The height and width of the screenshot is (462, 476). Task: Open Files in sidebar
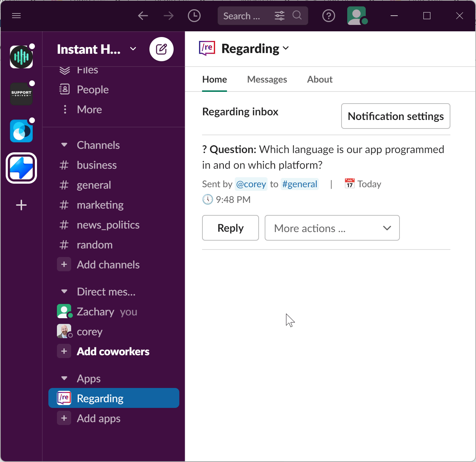pyautogui.click(x=87, y=70)
